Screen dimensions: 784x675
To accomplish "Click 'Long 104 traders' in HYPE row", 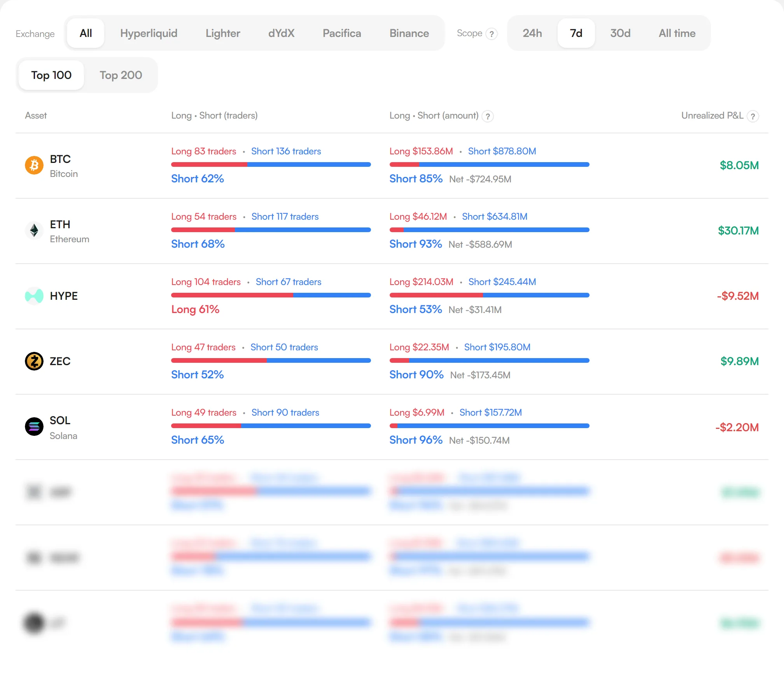I will 206,282.
